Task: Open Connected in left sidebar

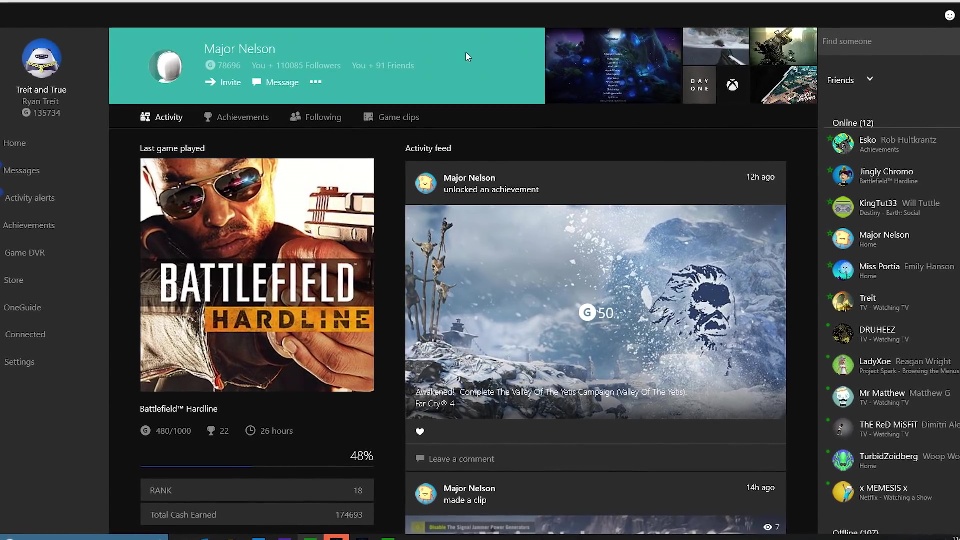Action: [x=25, y=334]
